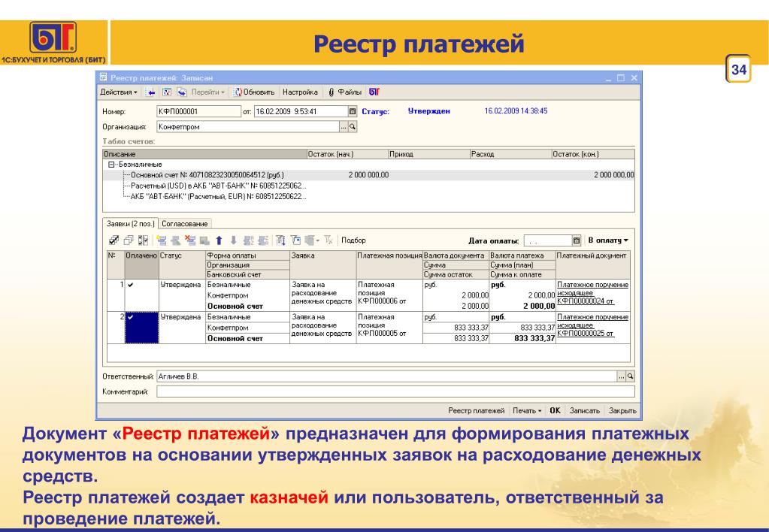This screenshot has width=769, height=532.
Task: Open calendar picker for Дата оплаты
Action: pos(577,240)
